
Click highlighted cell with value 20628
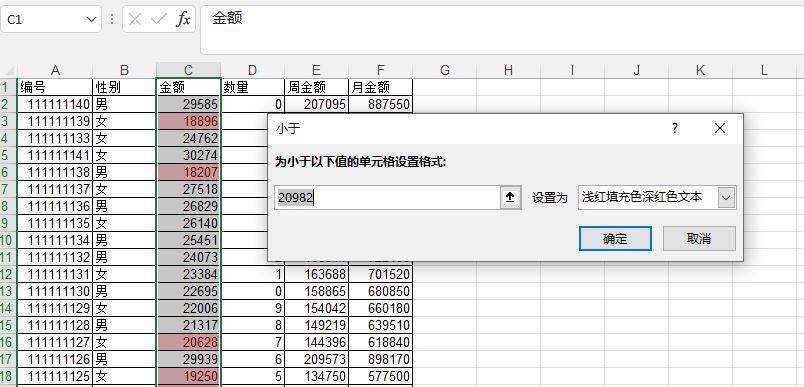click(188, 342)
